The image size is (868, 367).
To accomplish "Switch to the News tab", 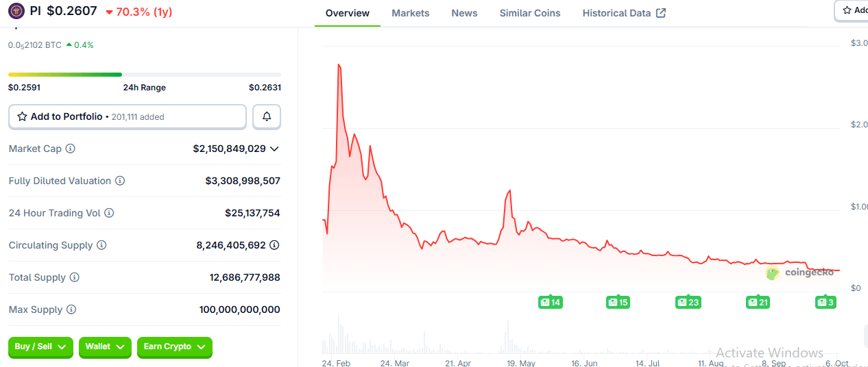I will (464, 13).
